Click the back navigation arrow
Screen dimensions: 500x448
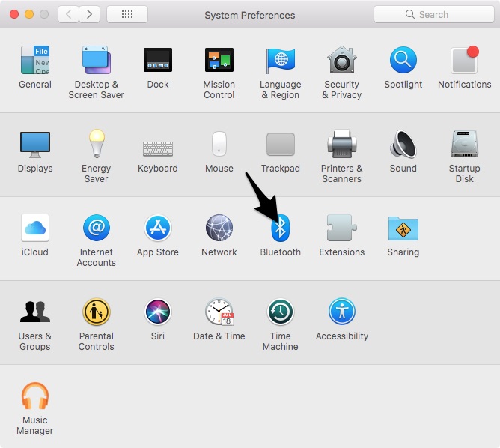(68, 14)
